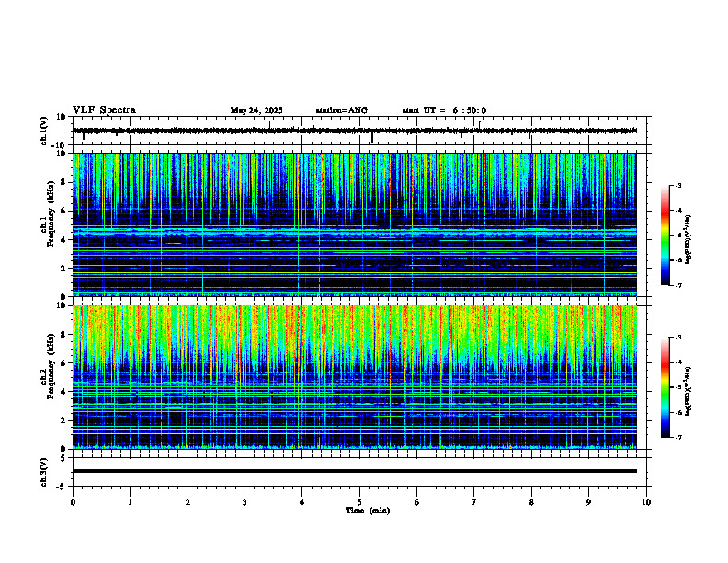The image size is (728, 563).
Task: Click inside the ch.2 spectrogram panel
Action: [x=355, y=377]
